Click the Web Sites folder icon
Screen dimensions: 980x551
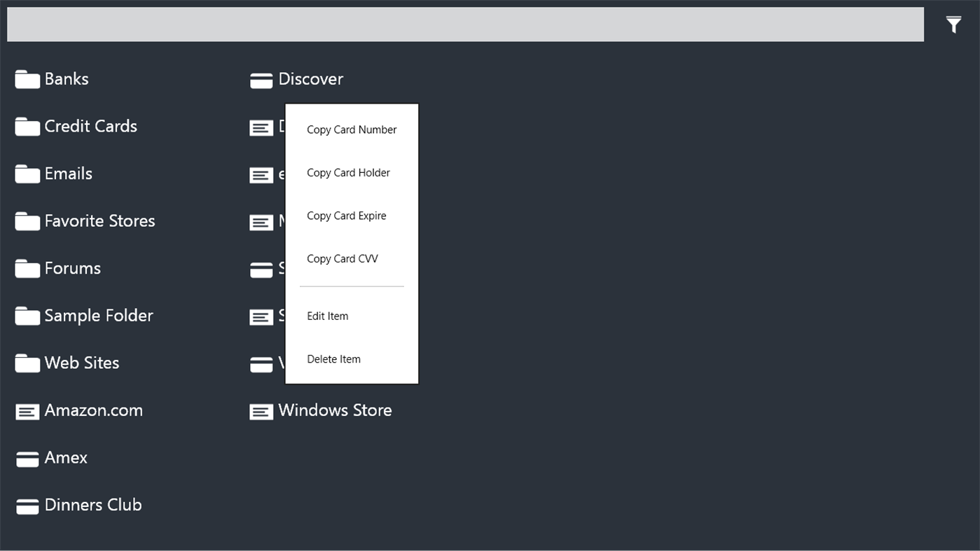tap(27, 362)
